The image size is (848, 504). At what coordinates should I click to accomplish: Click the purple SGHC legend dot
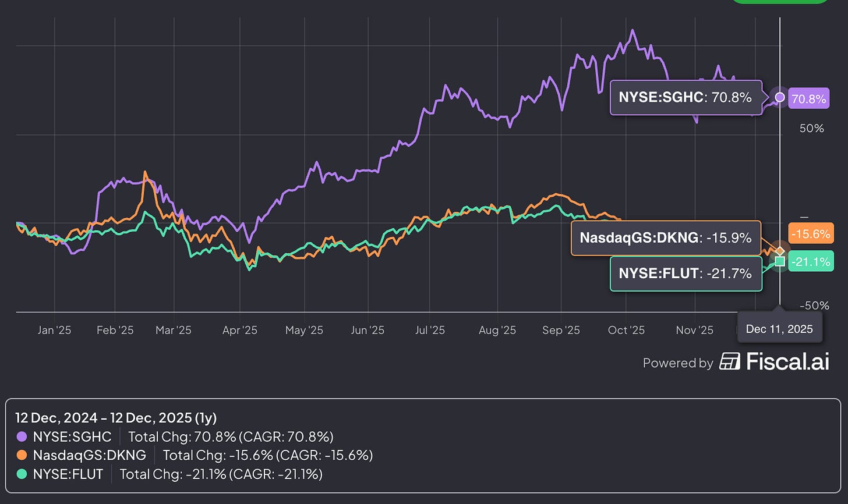22,436
